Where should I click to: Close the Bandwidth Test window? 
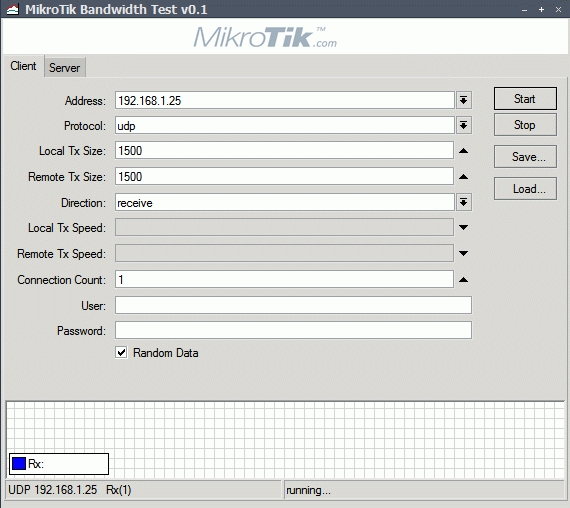[x=558, y=10]
